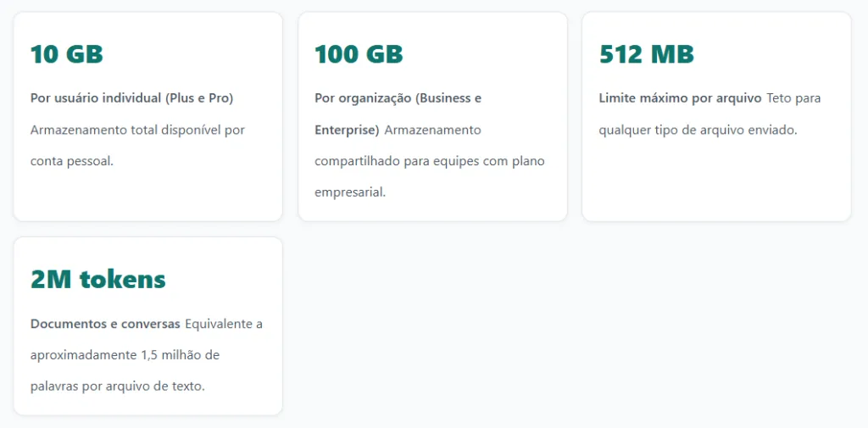Select the "Por usuário individual (Plus e Pro)" label
Image resolution: width=868 pixels, height=428 pixels.
(x=131, y=98)
